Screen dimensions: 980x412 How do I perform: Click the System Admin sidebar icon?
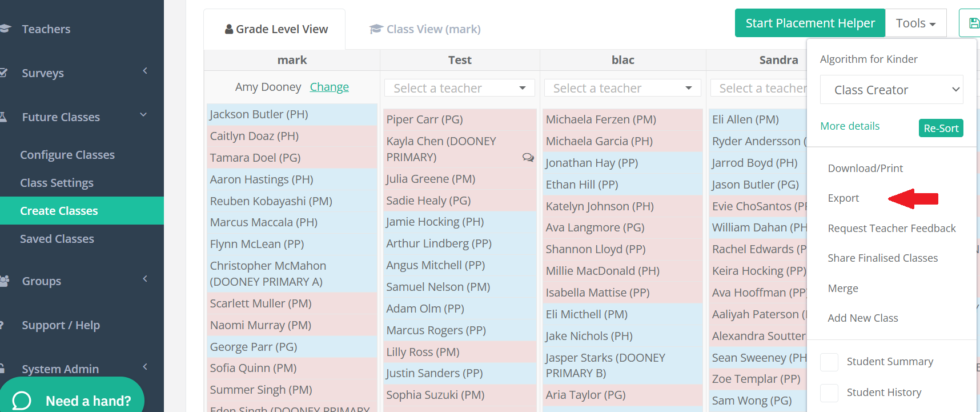click(x=2, y=369)
